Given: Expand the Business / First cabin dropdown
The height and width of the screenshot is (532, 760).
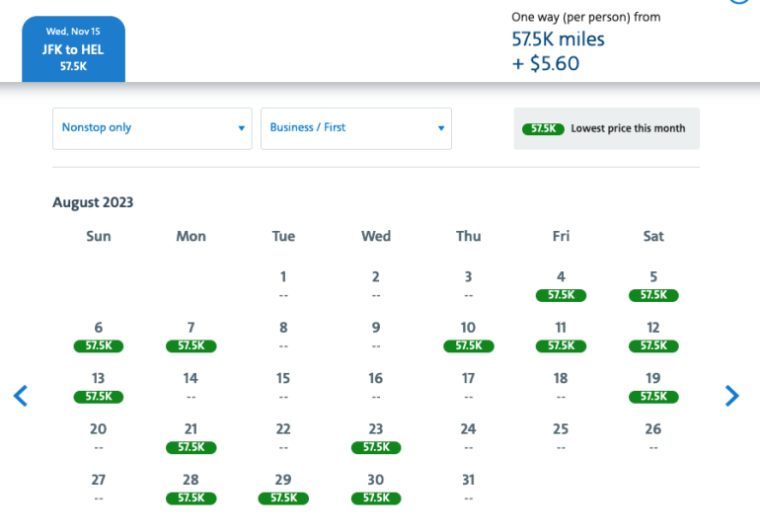Looking at the screenshot, I should (355, 128).
